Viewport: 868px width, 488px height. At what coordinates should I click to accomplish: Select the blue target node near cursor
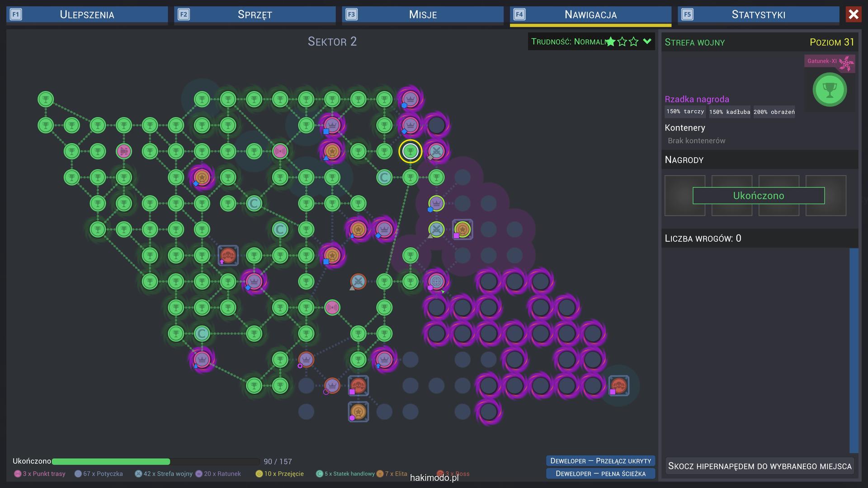[436, 281]
